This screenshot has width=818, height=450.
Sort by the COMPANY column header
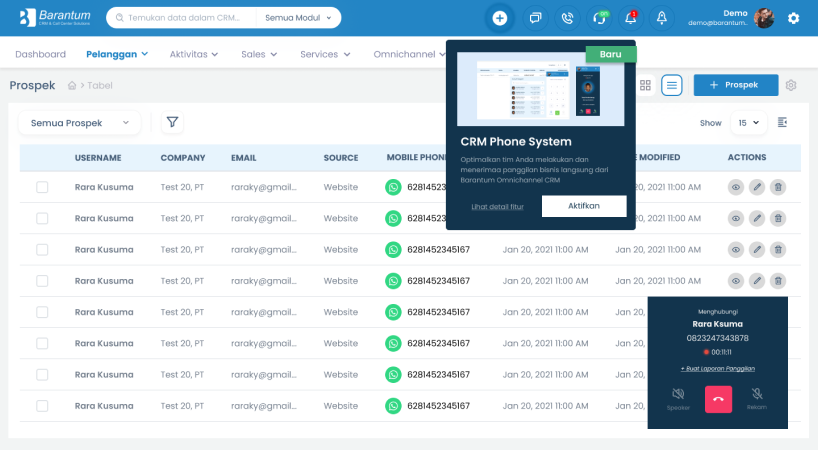point(183,158)
